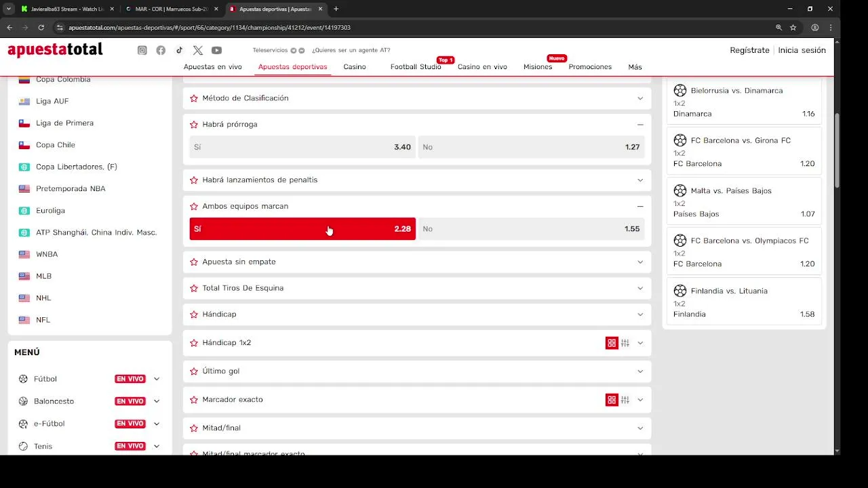Open the X (Twitter) social icon
This screenshot has height=488, width=868.
coord(198,50)
